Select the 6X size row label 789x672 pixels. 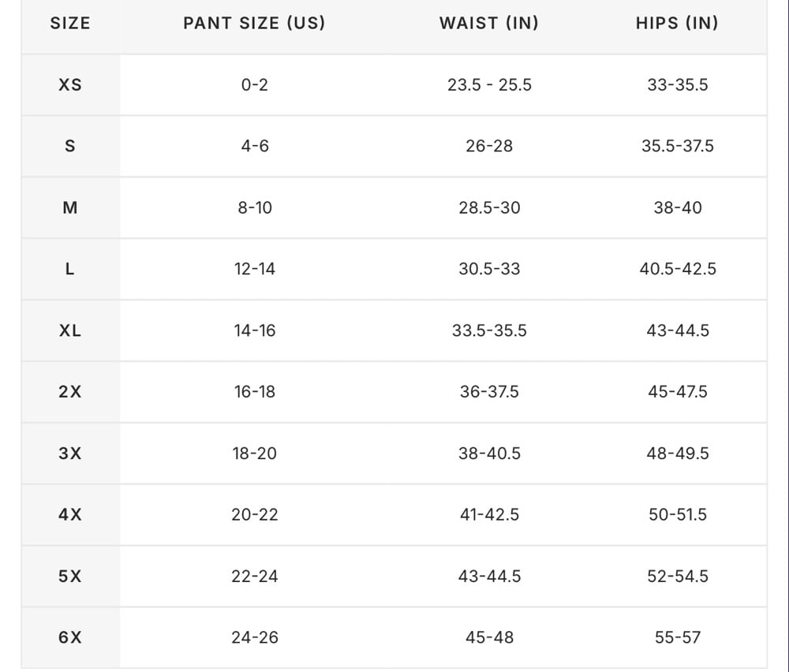point(70,637)
